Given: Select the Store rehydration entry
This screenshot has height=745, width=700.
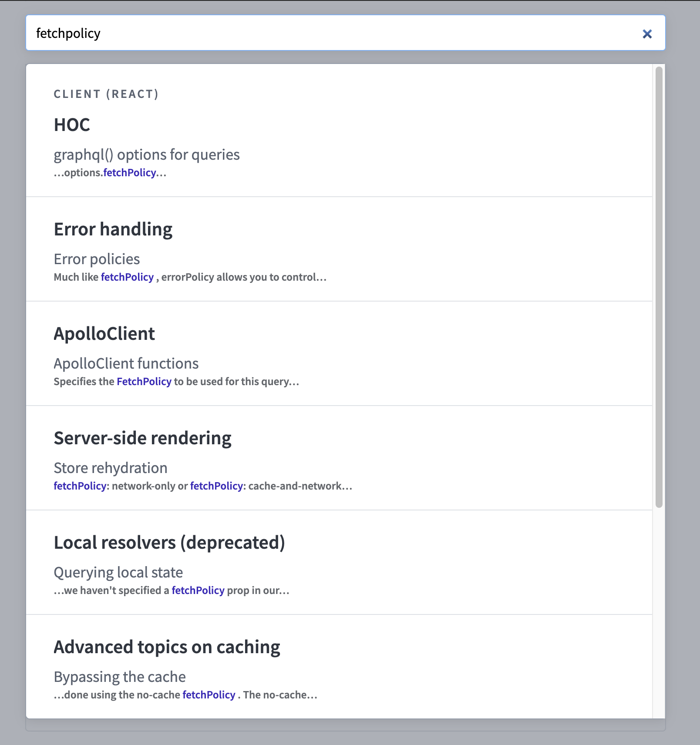Looking at the screenshot, I should click(x=110, y=468).
